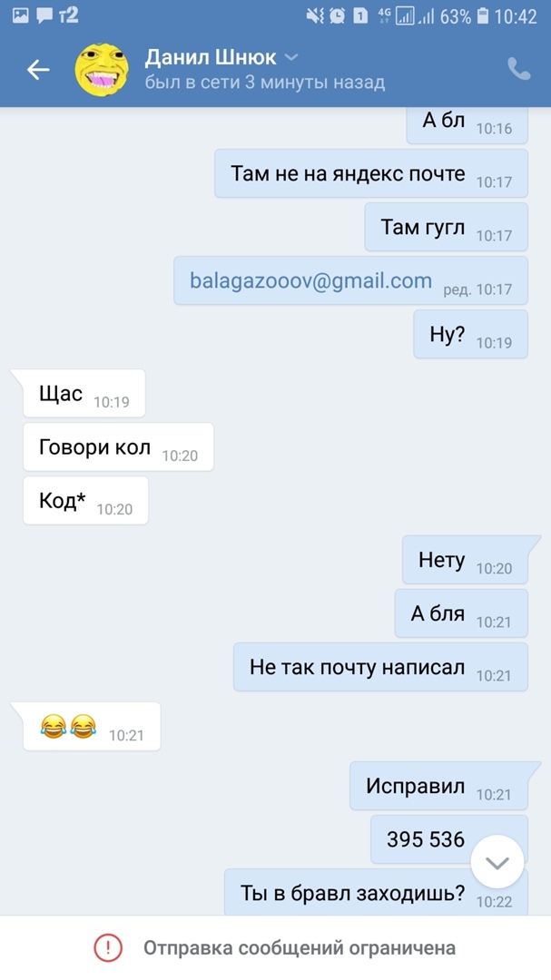Select the message "Не так почту написал"
551x980 pixels.
(x=381, y=667)
